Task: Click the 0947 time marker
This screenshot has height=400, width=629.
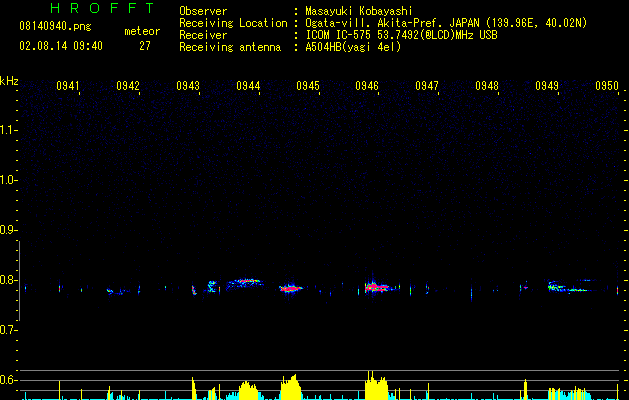Action: (x=427, y=85)
